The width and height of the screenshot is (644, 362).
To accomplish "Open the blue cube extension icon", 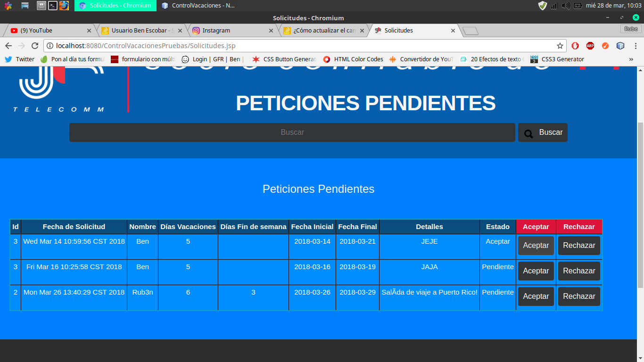I will pos(620,46).
